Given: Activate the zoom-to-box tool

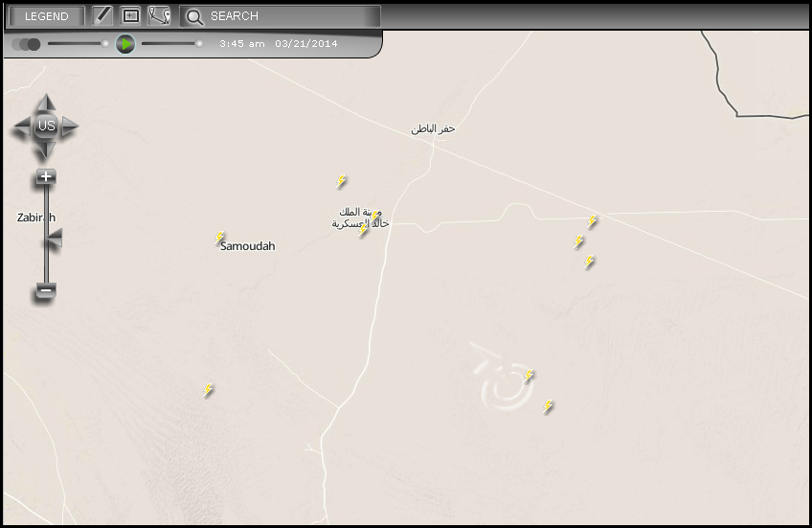Looking at the screenshot, I should pos(130,16).
